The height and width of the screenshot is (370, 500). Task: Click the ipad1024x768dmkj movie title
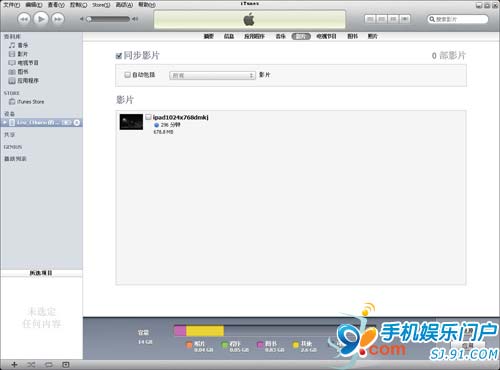(x=181, y=117)
